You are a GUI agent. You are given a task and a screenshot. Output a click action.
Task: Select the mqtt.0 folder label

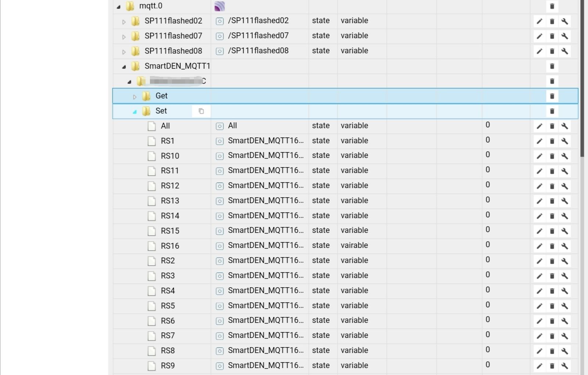(x=151, y=6)
